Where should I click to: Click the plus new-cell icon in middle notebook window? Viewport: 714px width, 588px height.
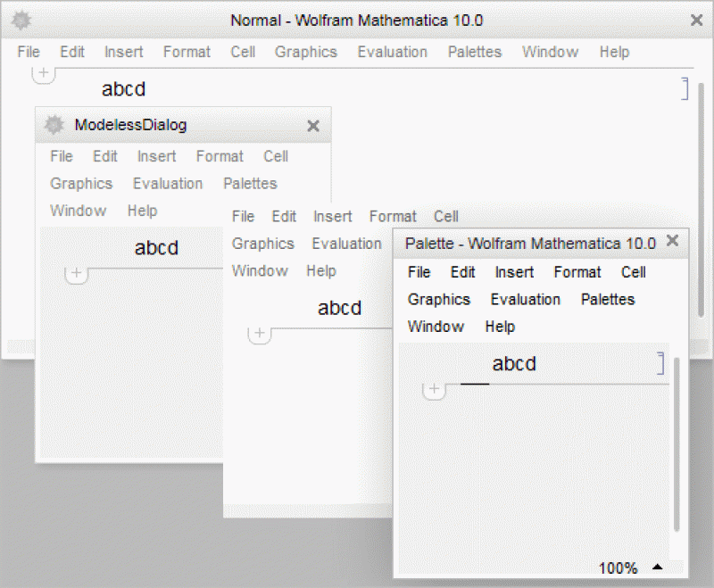coord(259,334)
